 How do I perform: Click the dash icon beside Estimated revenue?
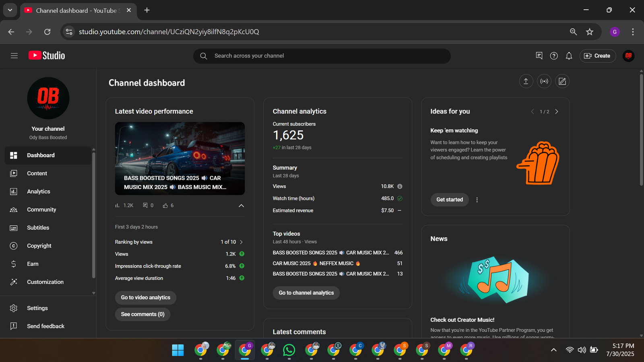[399, 210]
